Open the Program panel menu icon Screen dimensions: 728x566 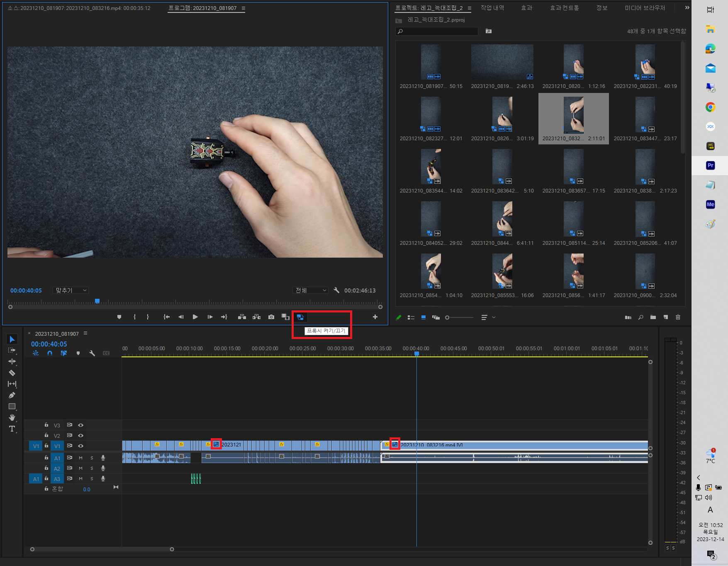tap(243, 8)
